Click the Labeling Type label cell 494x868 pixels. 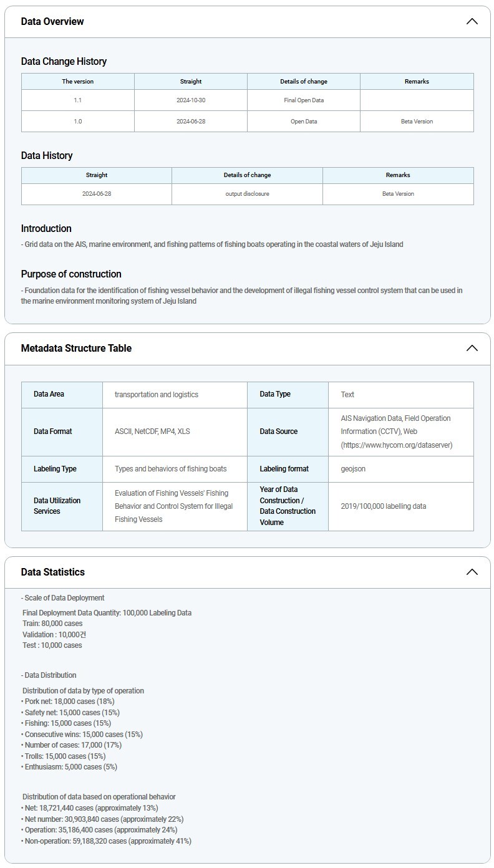tap(55, 468)
